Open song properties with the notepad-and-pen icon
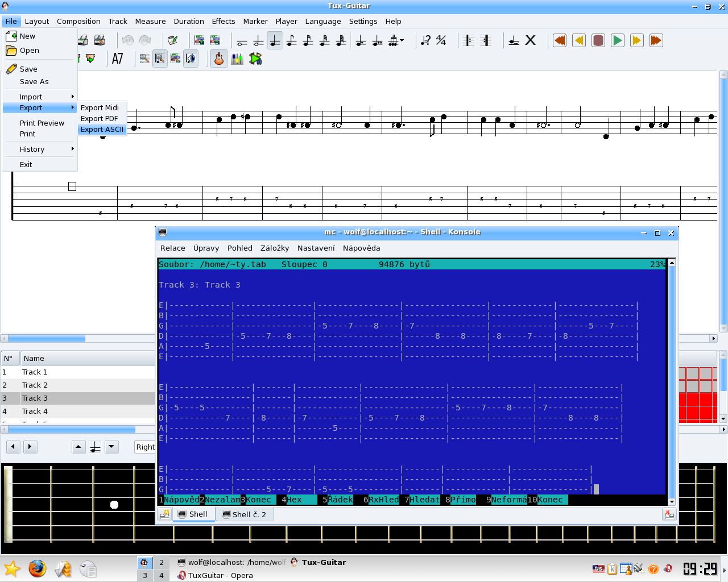Screen dimensions: 728x582 [172, 40]
